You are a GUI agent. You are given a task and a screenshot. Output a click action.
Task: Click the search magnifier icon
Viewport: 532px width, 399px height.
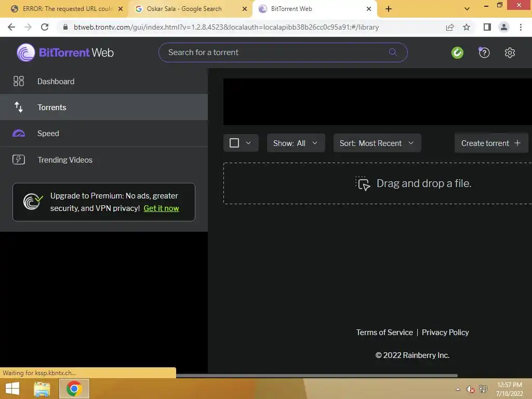point(393,52)
